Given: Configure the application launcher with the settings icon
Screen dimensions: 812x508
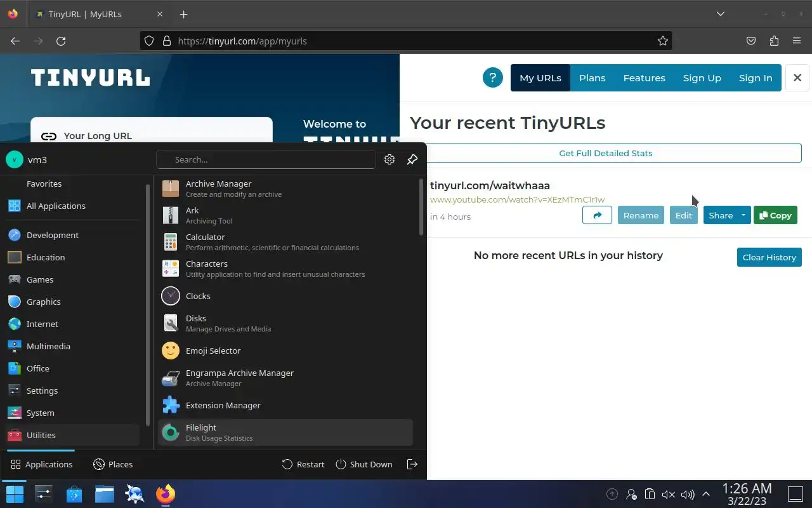Looking at the screenshot, I should click(390, 159).
